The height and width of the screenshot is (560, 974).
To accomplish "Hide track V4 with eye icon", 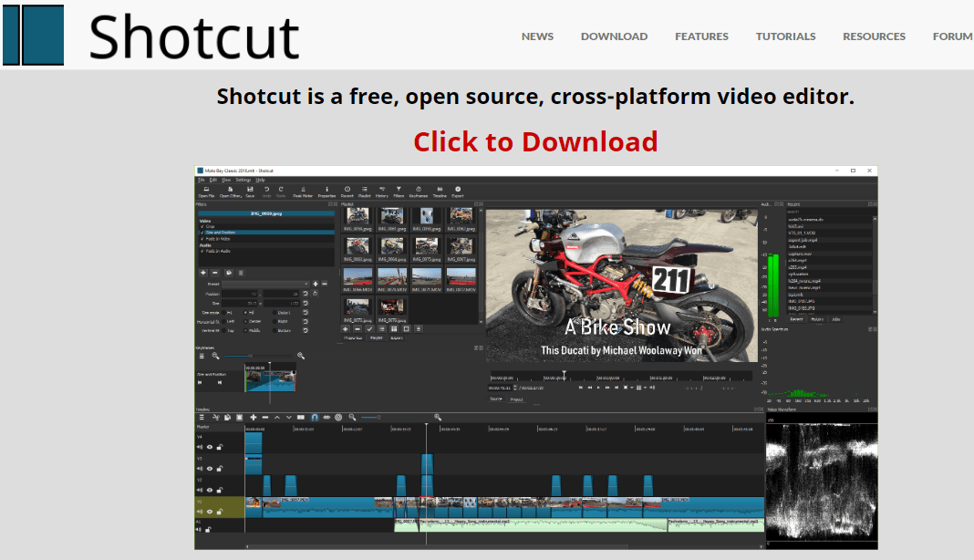I will (x=210, y=447).
